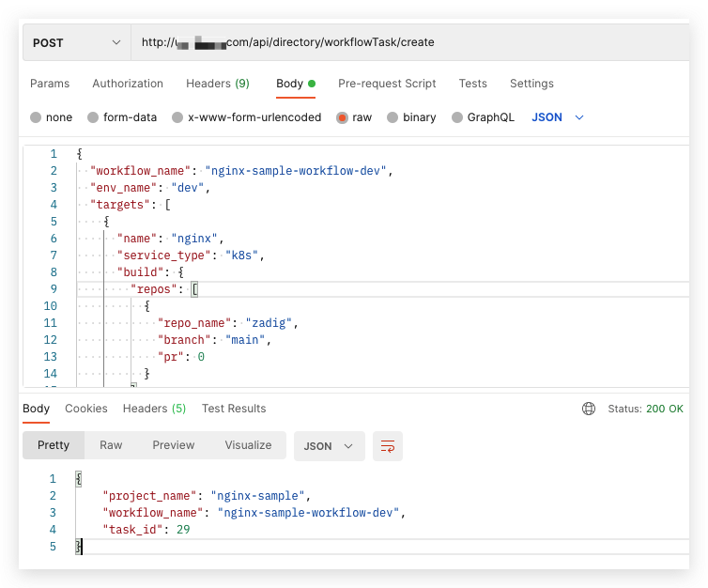Image resolution: width=708 pixels, height=588 pixels.
Task: Show response in Raw view
Action: [x=111, y=445]
